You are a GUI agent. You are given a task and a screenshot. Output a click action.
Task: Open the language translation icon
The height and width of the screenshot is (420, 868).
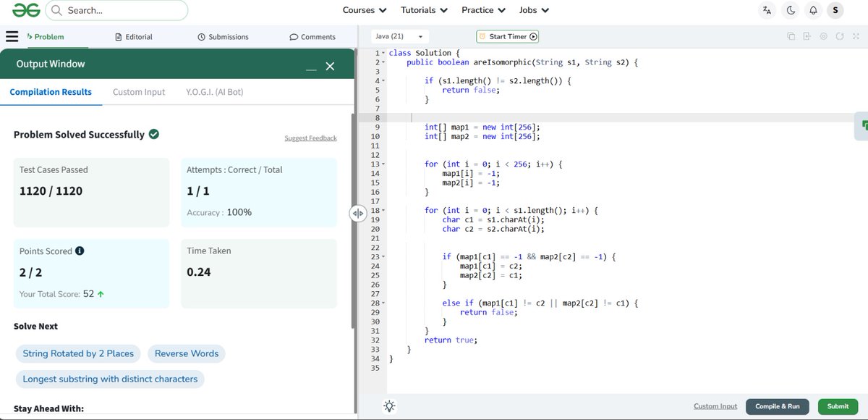pos(767,9)
